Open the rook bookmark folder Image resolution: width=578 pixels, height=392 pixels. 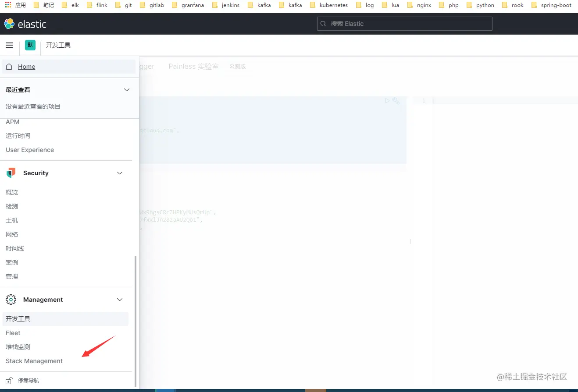tap(513, 5)
